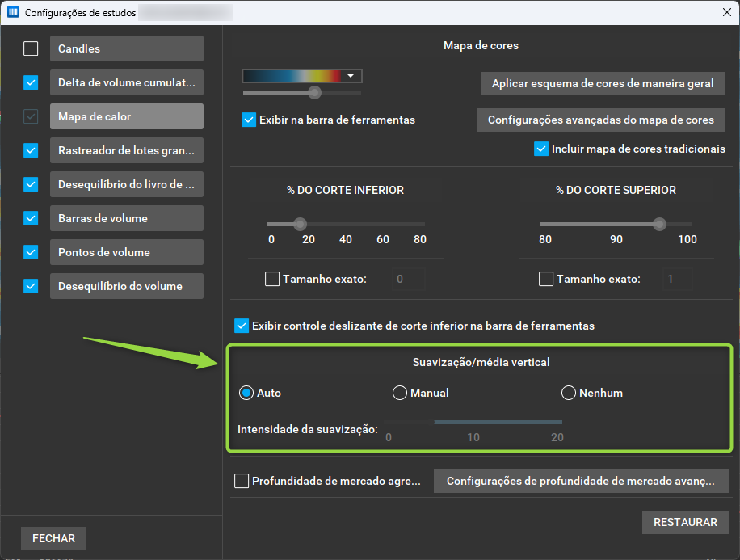This screenshot has height=560, width=740.
Task: Enable Tamanho exato under corte inferior
Action: [x=272, y=279]
